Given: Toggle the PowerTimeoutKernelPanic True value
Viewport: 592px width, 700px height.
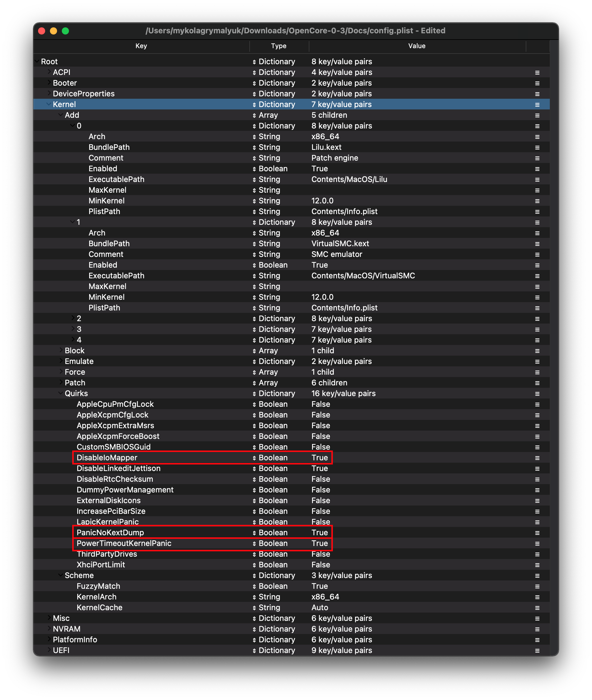Looking at the screenshot, I should point(319,543).
